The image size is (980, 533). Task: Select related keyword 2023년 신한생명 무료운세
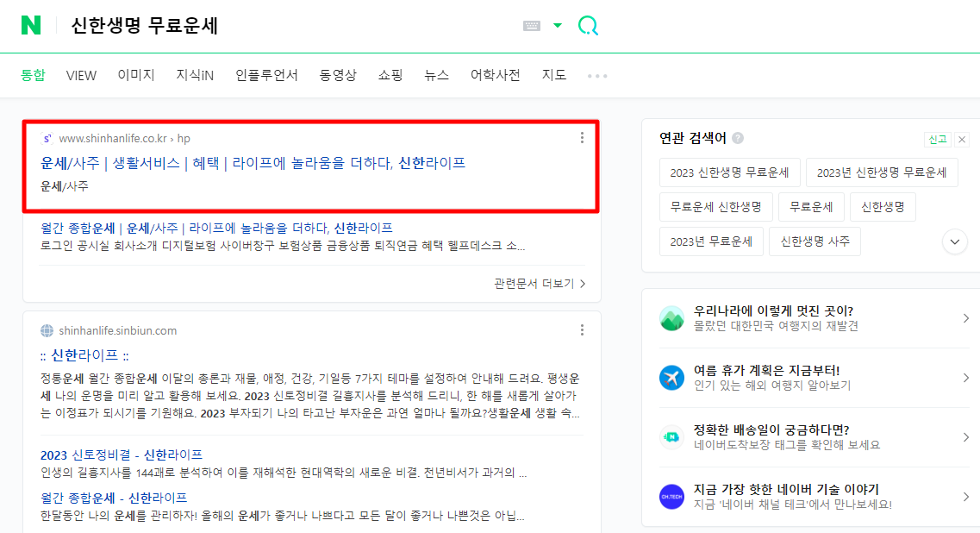coord(882,172)
